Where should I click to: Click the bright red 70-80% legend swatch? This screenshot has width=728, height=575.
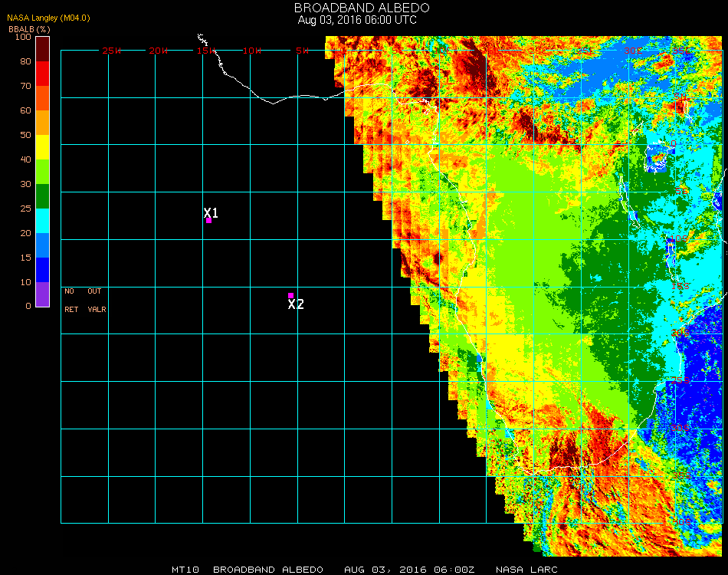43,74
